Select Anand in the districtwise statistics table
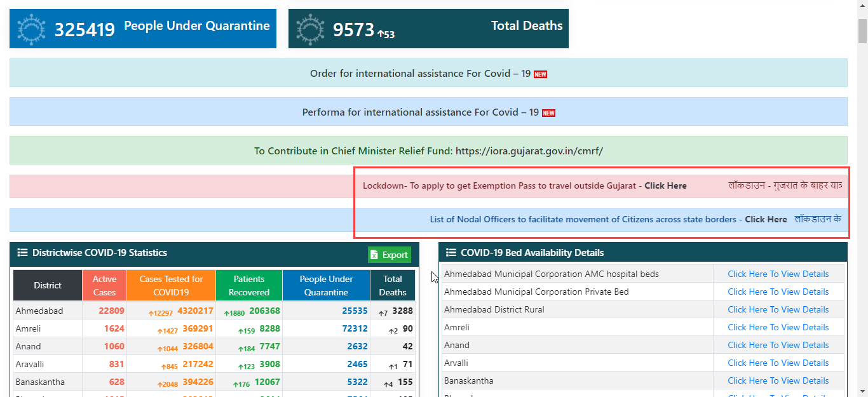Screen dimensions: 868x397 coord(28,346)
